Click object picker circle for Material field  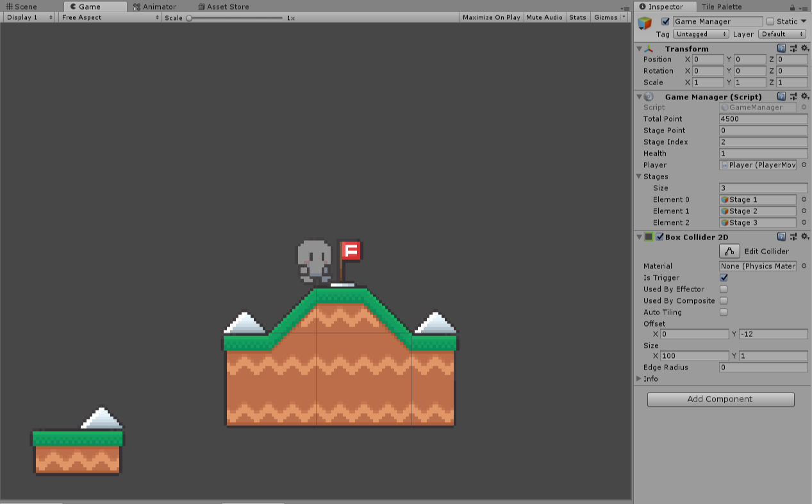[804, 266]
